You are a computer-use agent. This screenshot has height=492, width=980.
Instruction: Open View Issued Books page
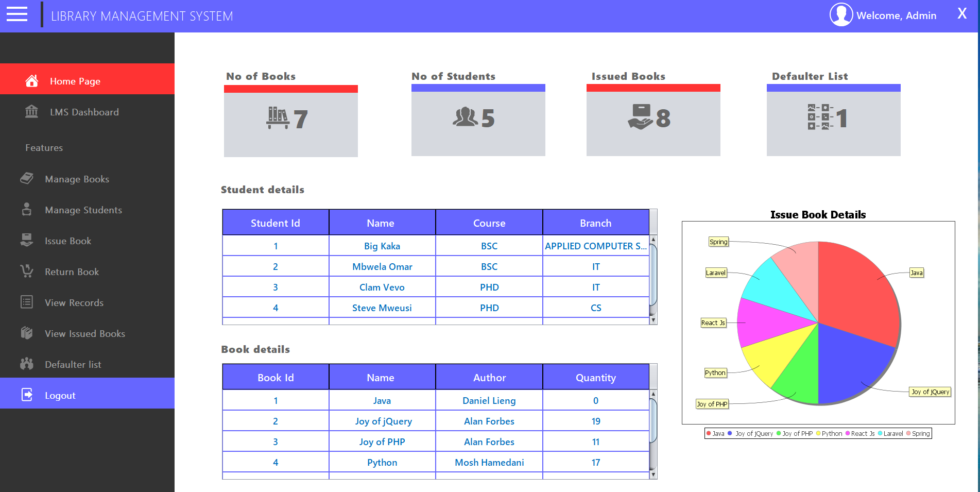tap(85, 334)
